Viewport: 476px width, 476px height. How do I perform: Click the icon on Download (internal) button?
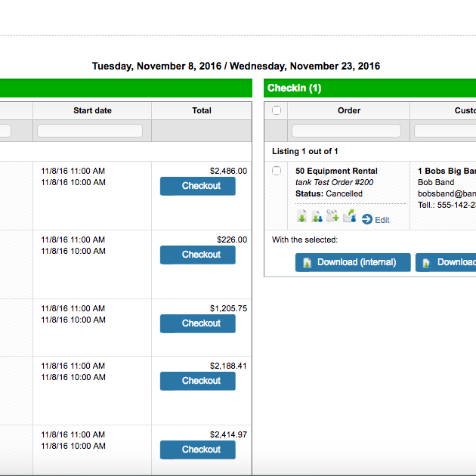308,263
